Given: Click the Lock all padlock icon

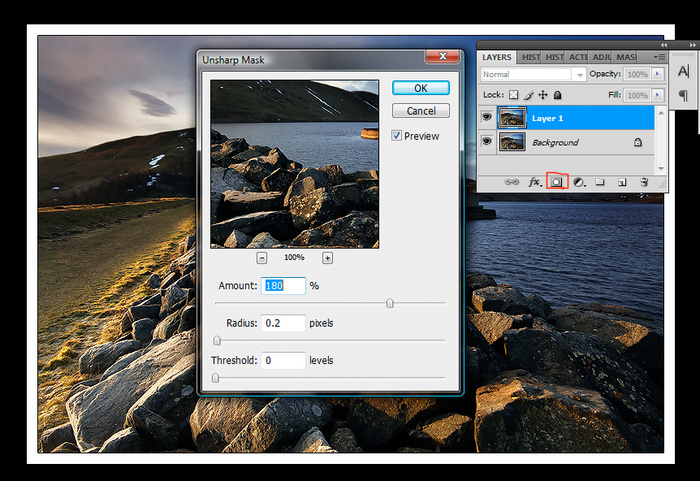Looking at the screenshot, I should 559,95.
